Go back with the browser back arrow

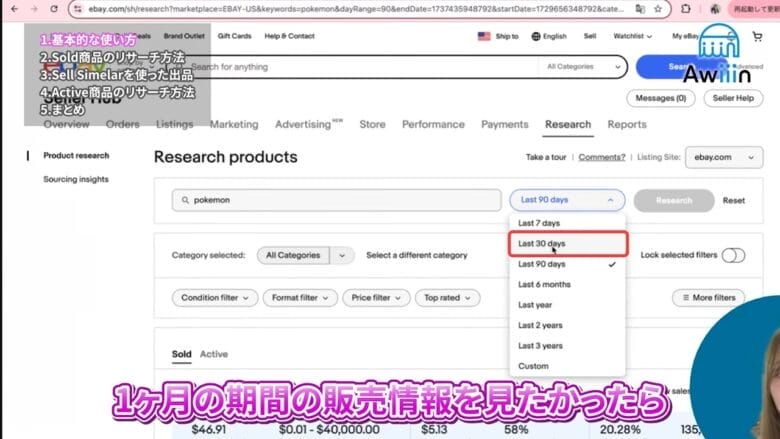[14, 9]
